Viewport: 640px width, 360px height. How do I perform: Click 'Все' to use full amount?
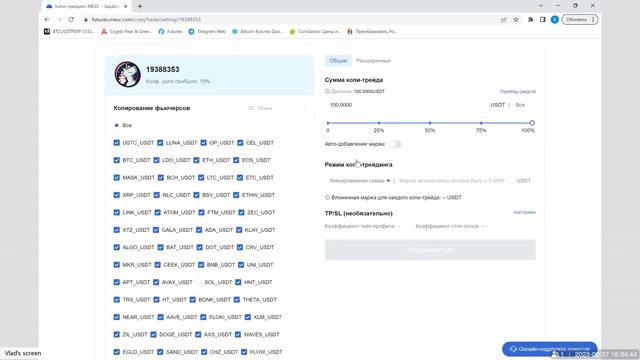520,105
